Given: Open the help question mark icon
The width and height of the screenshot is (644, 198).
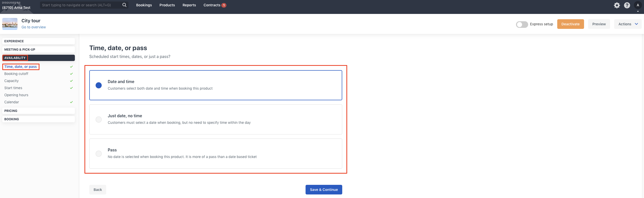Looking at the screenshot, I should click(627, 5).
